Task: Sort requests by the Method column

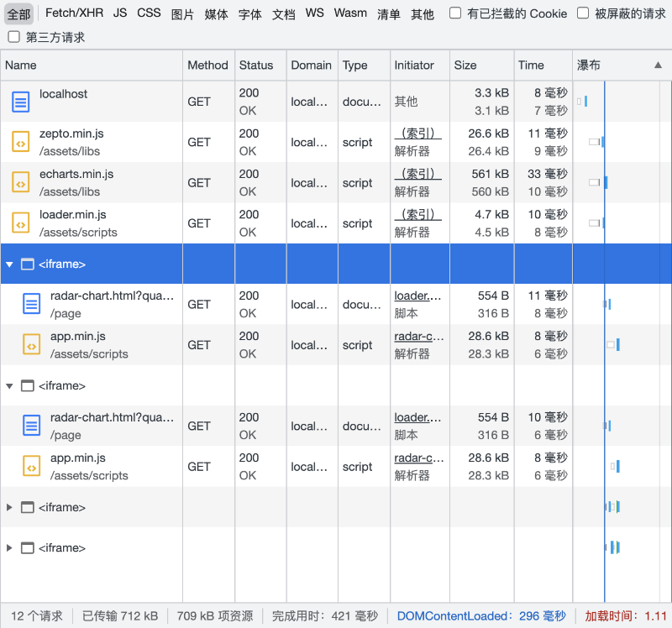Action: click(208, 65)
